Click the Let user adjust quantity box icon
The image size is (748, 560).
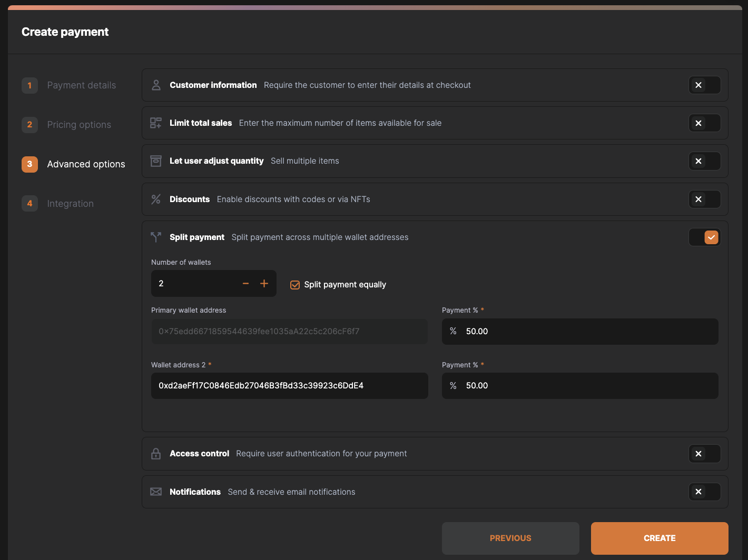point(156,161)
